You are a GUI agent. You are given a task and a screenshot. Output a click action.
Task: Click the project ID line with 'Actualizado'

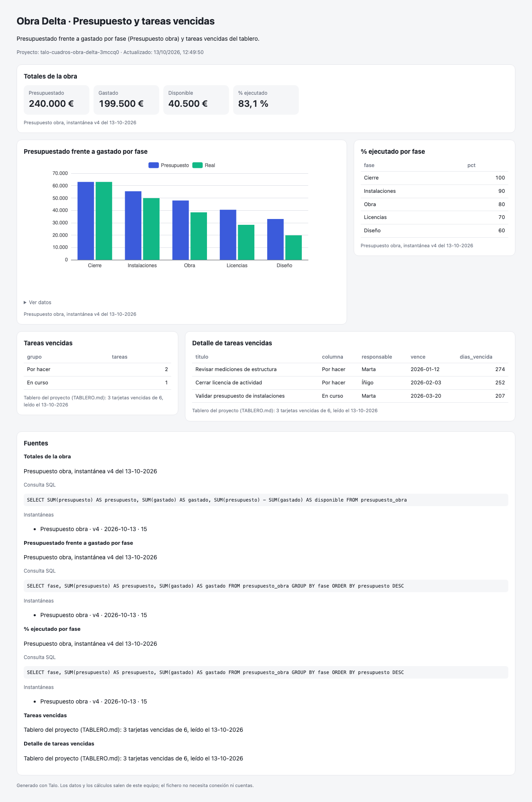(x=110, y=52)
